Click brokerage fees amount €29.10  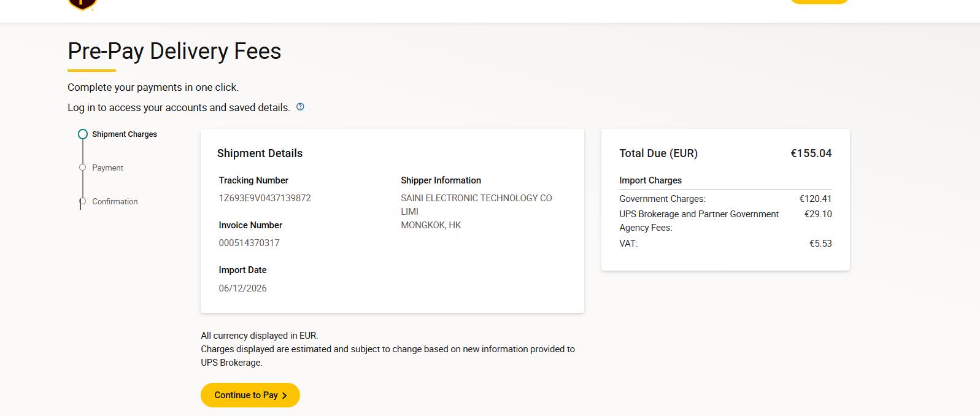coord(818,214)
